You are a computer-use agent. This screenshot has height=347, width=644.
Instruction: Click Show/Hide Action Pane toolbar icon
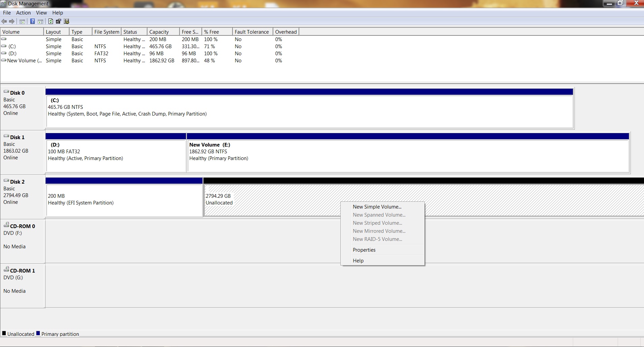click(40, 22)
